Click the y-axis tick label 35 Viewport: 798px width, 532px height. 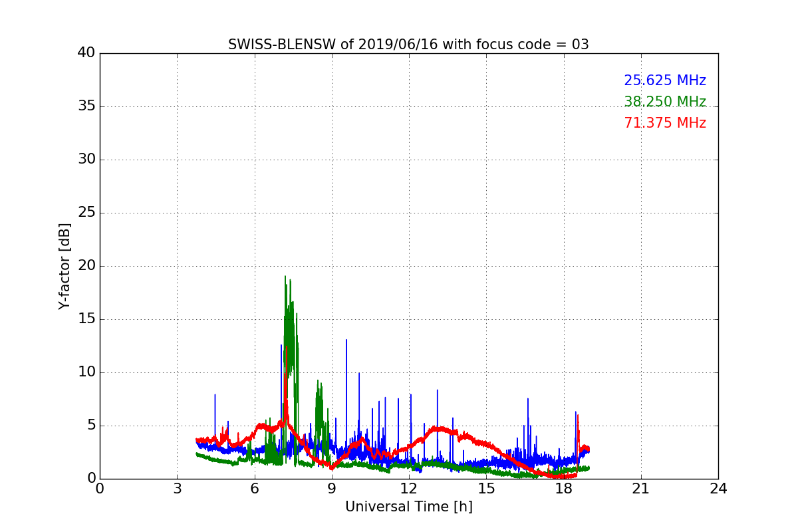click(x=86, y=106)
